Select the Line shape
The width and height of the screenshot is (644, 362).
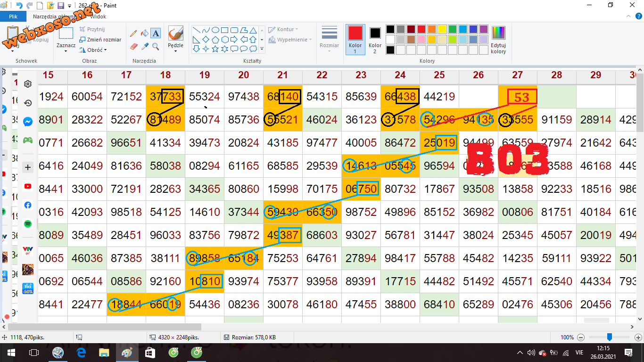(196, 30)
